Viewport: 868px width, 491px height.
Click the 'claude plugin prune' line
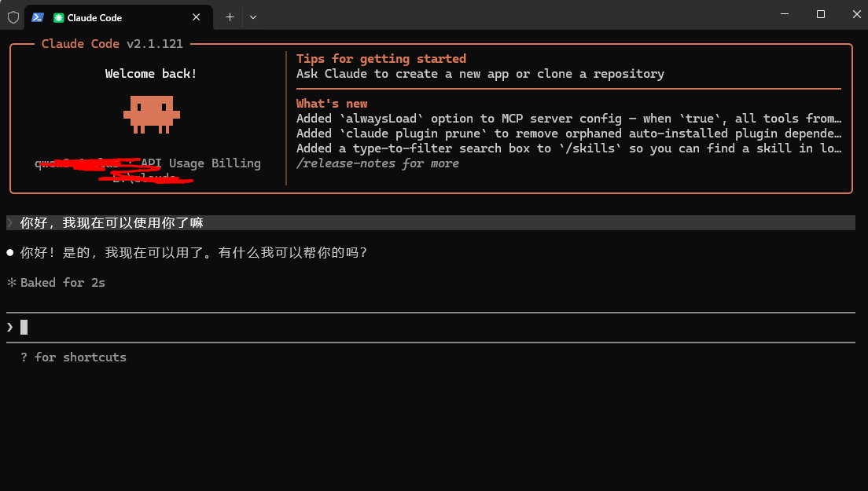pos(568,134)
